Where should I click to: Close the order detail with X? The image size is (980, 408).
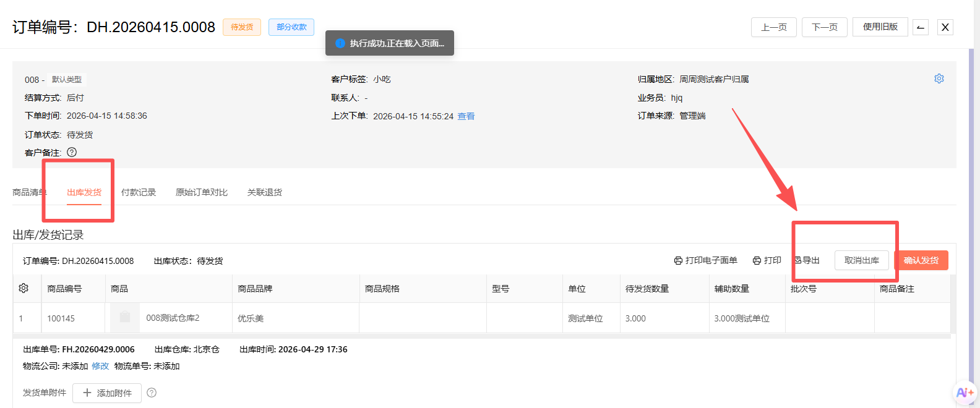pos(945,27)
